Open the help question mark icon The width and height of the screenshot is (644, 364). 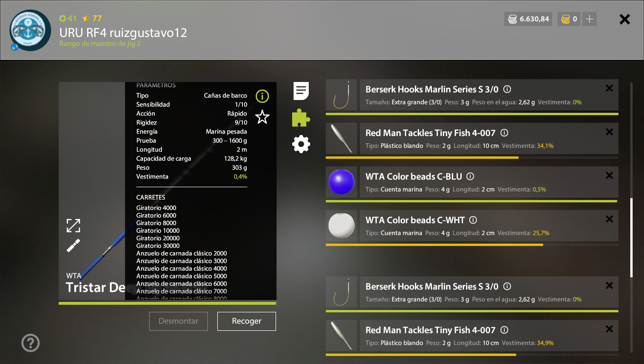pos(31,343)
